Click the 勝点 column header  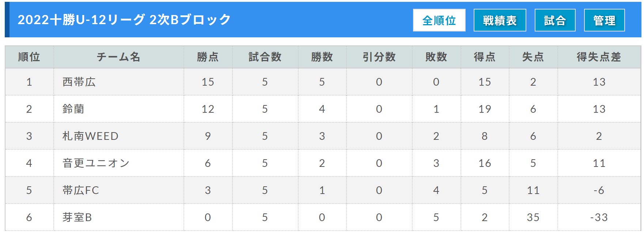click(x=208, y=57)
